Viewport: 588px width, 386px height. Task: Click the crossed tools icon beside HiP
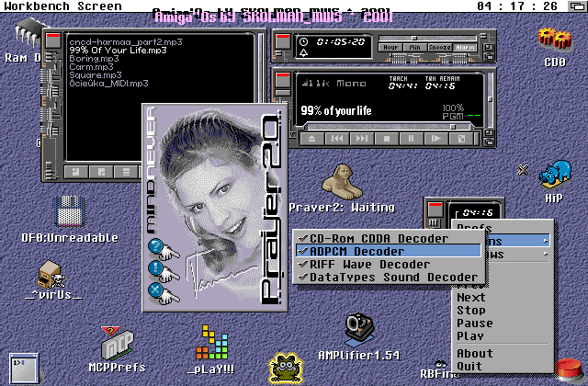click(x=523, y=171)
